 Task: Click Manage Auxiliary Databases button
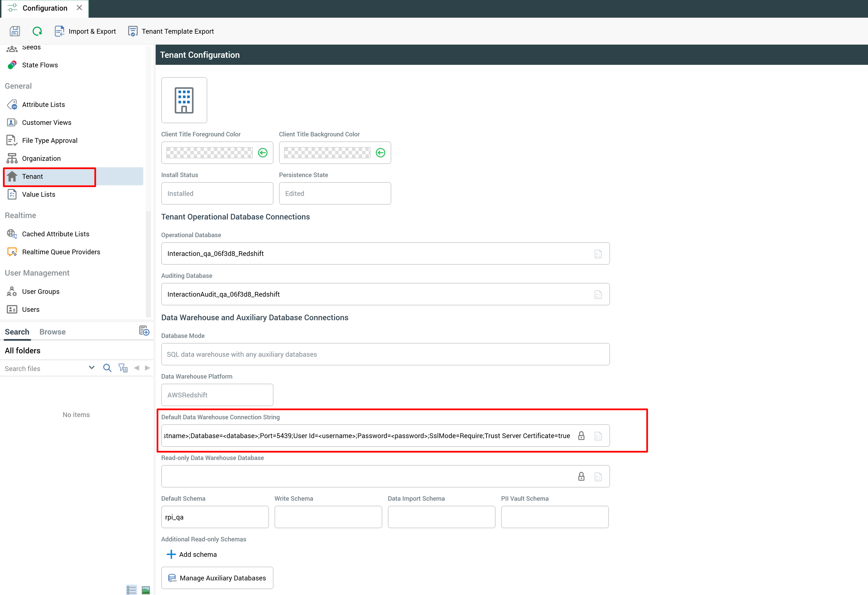tap(217, 578)
